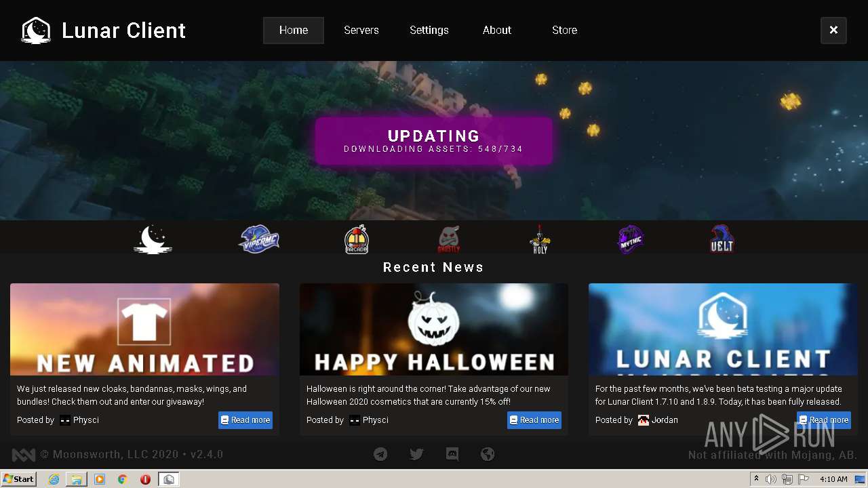The height and width of the screenshot is (488, 868).
Task: Open the Settings tab
Action: [429, 30]
